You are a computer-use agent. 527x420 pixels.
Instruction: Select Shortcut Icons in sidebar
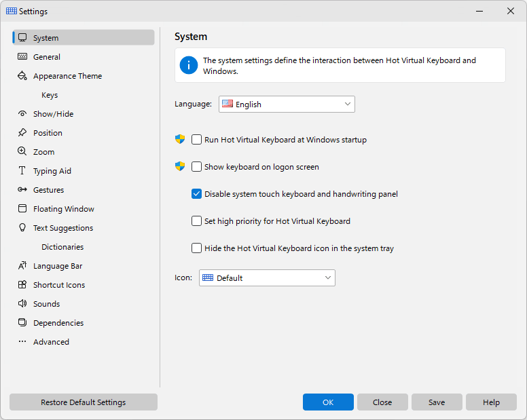click(84, 285)
